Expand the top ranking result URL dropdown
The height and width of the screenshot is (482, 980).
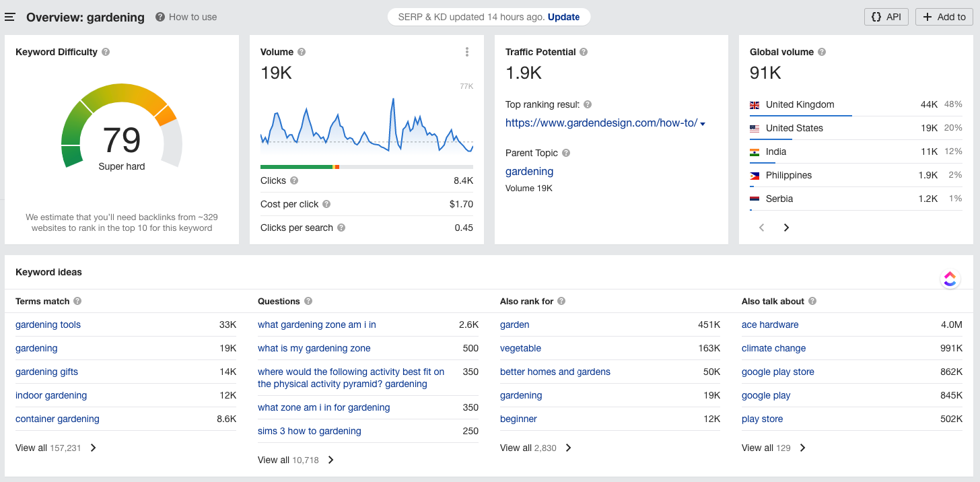coord(703,124)
